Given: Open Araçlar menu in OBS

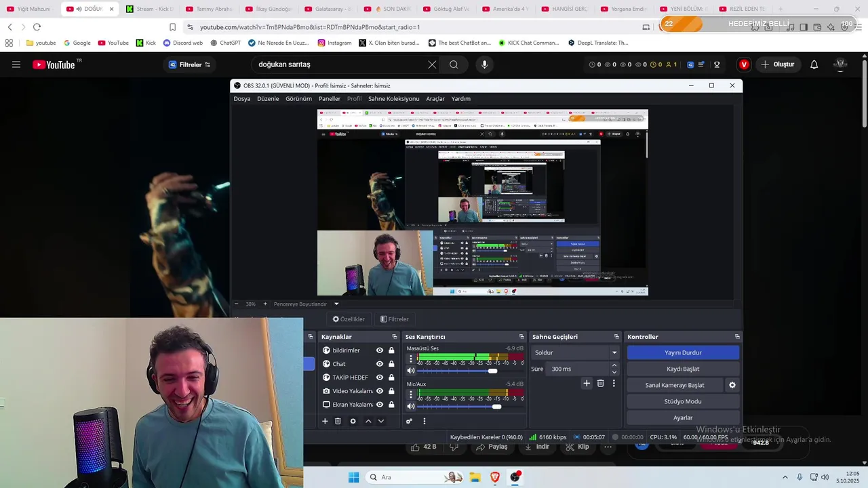Looking at the screenshot, I should (x=435, y=98).
